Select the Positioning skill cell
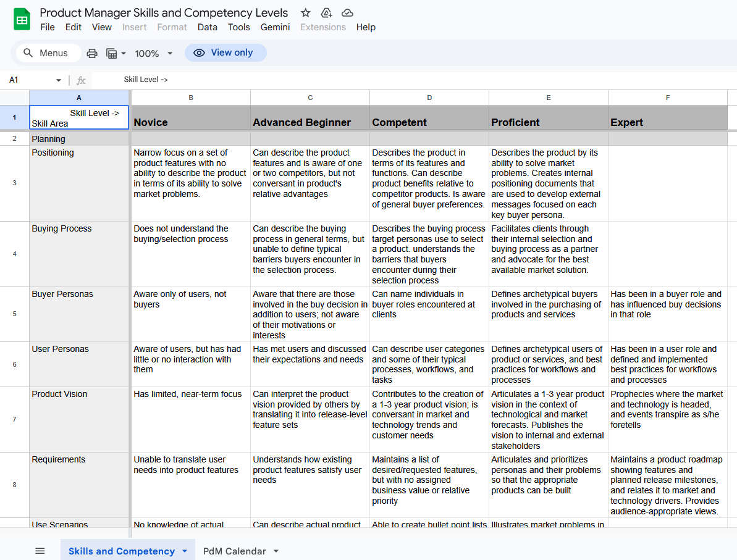The width and height of the screenshot is (737, 560). [x=79, y=183]
